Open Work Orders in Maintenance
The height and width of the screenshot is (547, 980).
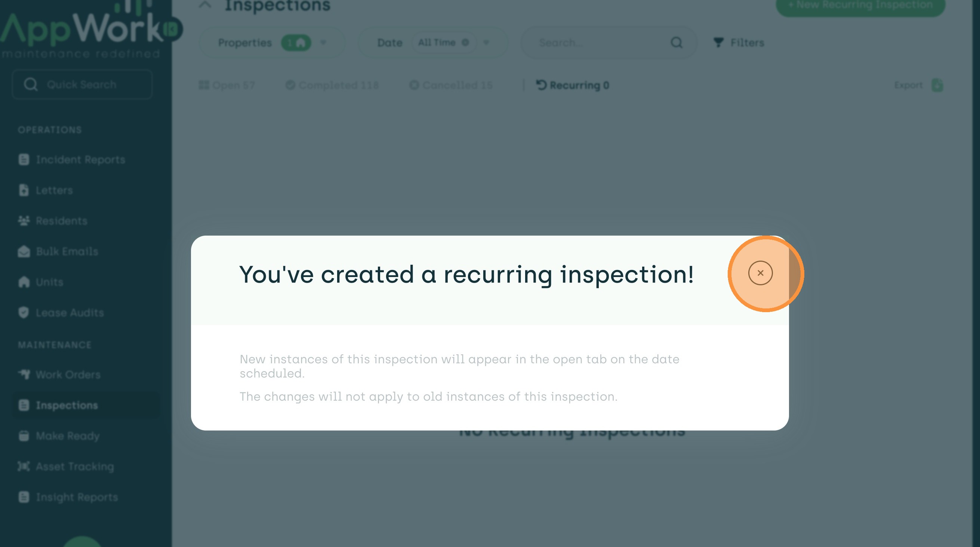click(x=68, y=374)
